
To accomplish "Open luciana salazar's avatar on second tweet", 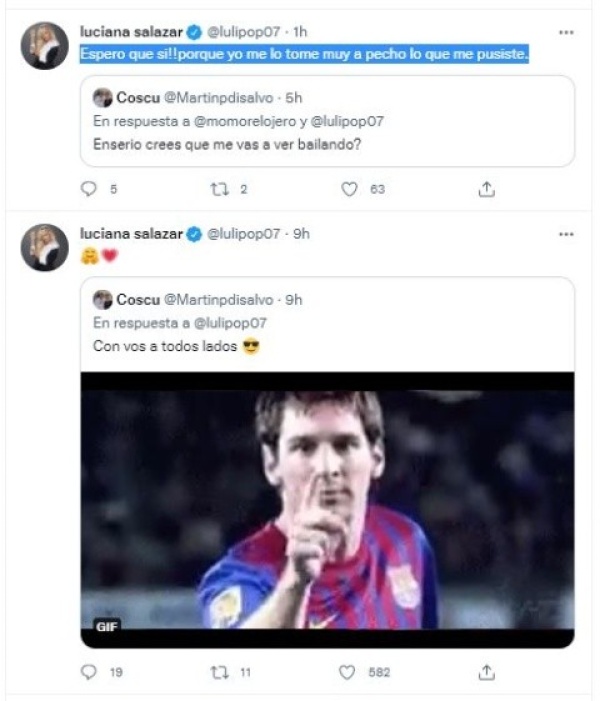I will point(46,246).
